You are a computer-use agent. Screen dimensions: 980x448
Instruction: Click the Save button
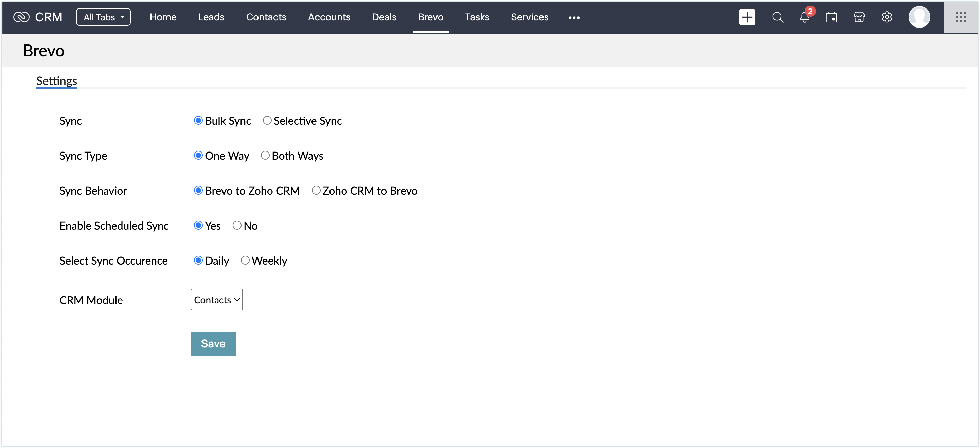coord(213,344)
